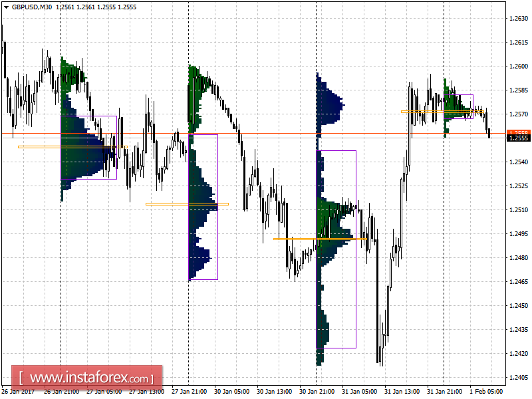
Task: Click the 1.2450 price axis label
Action: pos(519,306)
